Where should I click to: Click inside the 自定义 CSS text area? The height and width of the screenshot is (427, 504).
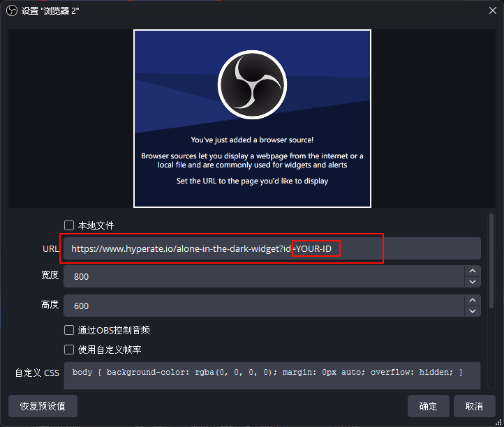272,375
